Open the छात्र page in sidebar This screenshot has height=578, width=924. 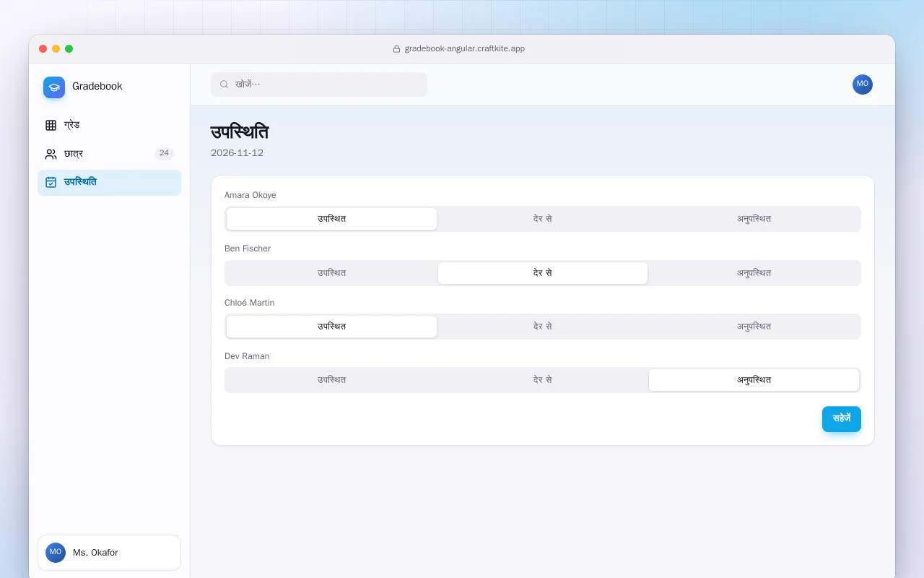coord(109,154)
